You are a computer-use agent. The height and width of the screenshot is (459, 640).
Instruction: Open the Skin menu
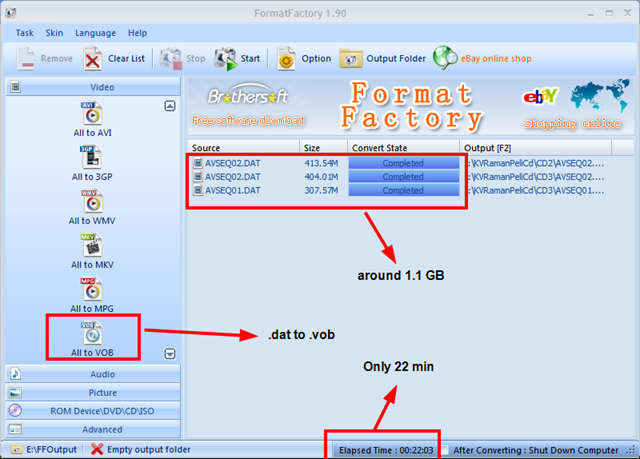point(54,33)
